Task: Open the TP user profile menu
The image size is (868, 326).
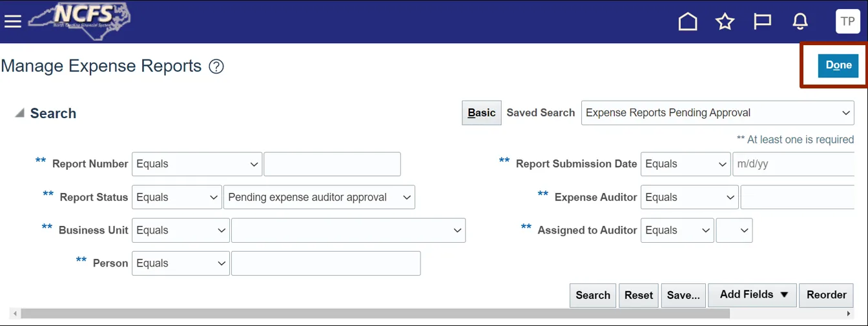Action: click(x=847, y=21)
